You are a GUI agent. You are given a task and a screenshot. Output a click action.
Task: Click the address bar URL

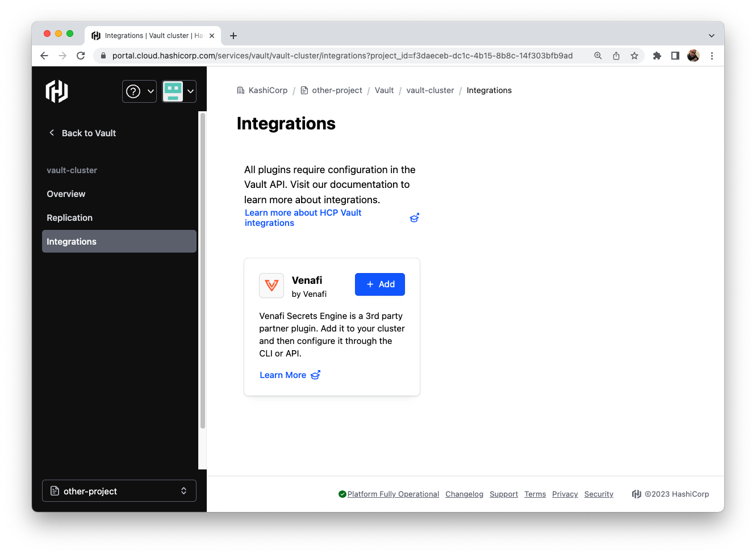pos(343,56)
